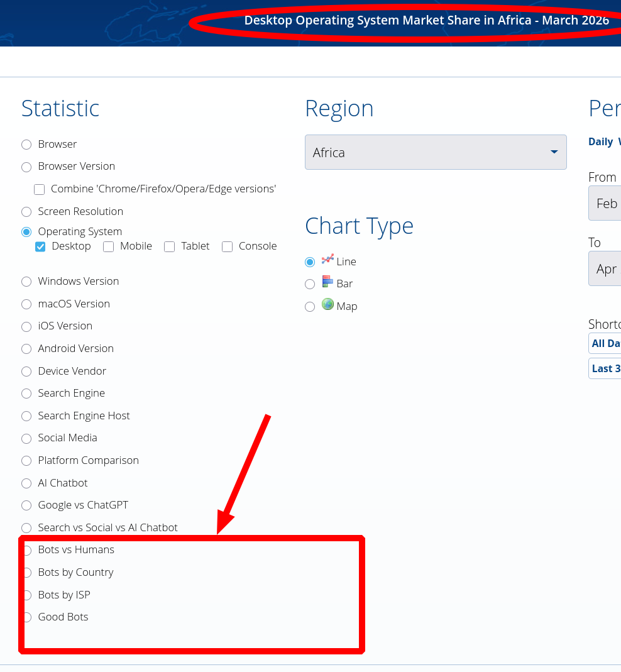
Task: Click the Region dropdown arrow
Action: (x=554, y=152)
